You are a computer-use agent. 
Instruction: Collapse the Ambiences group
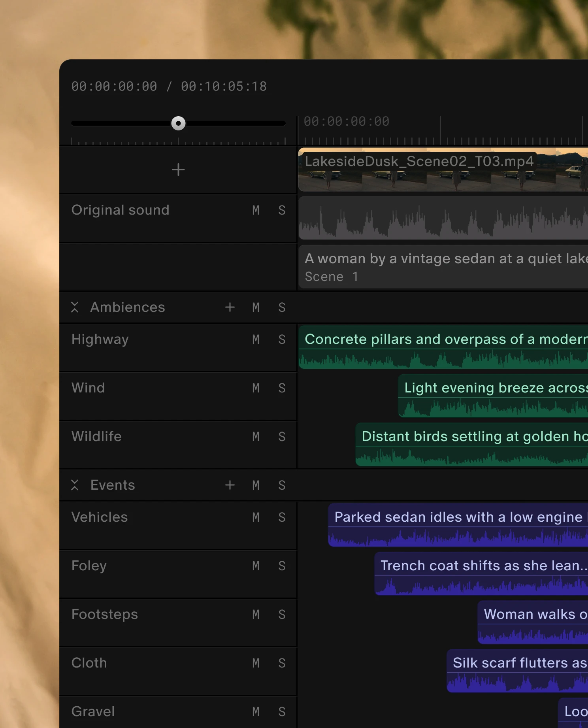pyautogui.click(x=75, y=307)
